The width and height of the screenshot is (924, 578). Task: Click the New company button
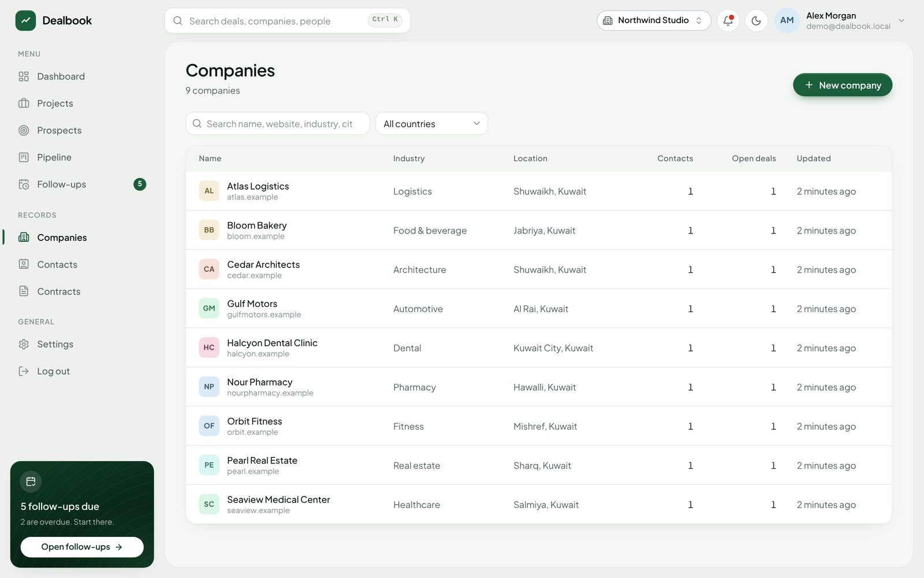(843, 85)
